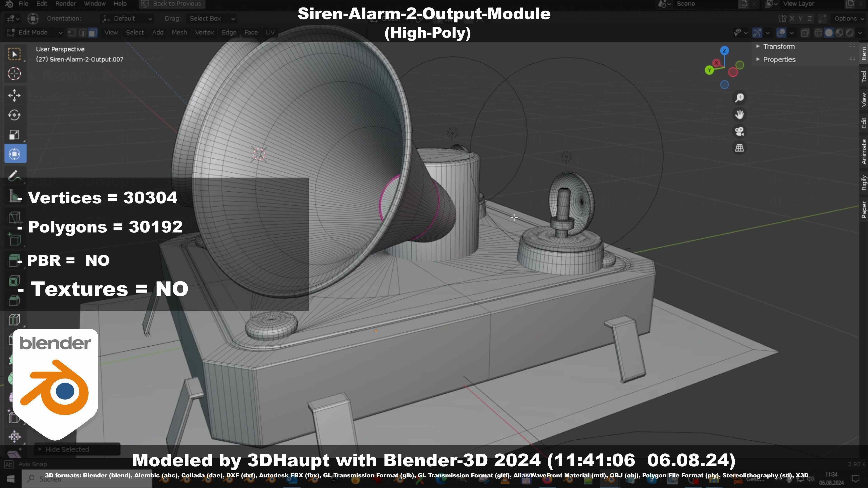Toggle Z axis mirror

809,19
